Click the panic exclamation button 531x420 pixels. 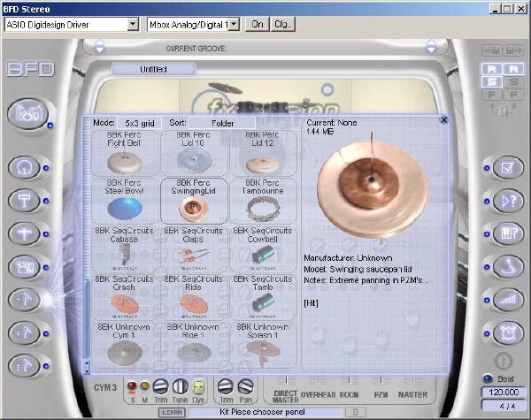click(x=504, y=361)
